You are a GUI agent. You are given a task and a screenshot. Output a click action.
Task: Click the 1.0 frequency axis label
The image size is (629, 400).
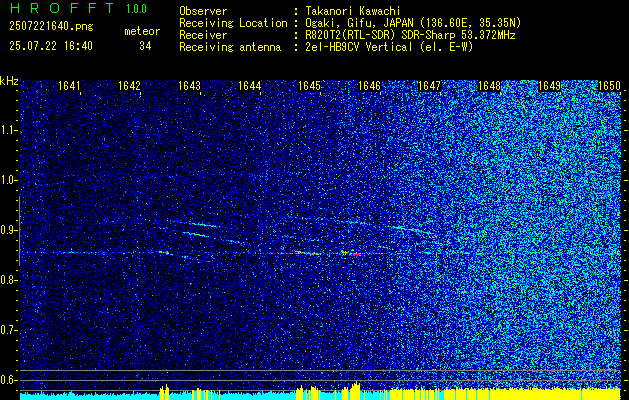8,180
